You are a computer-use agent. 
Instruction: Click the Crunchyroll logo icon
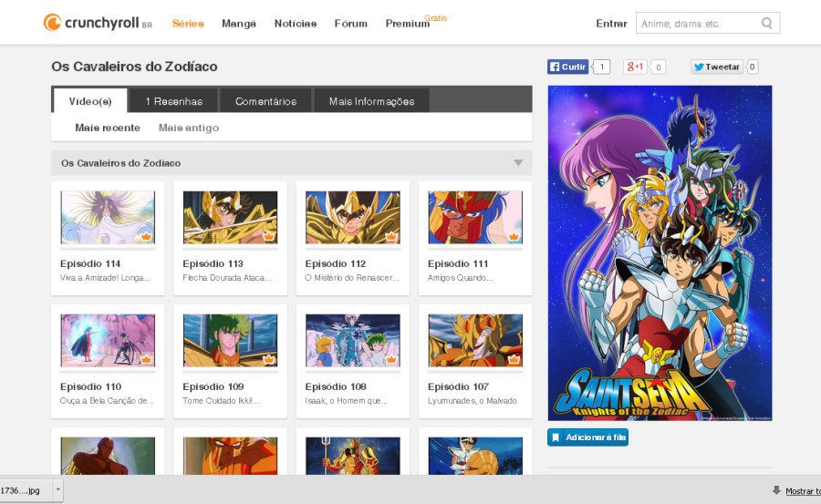click(54, 23)
